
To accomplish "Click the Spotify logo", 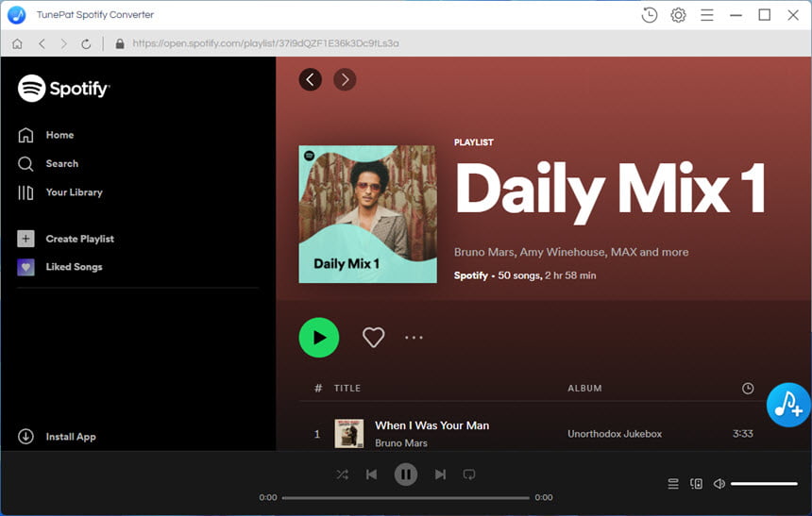I will [x=63, y=88].
